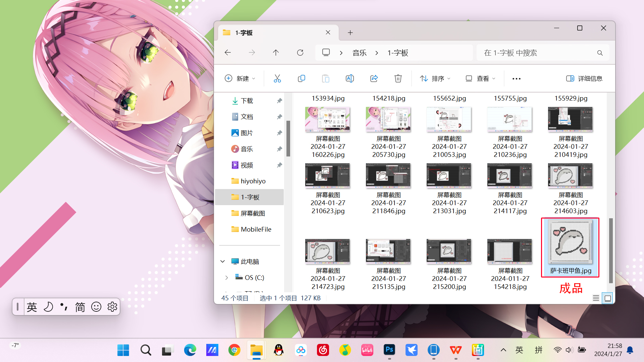
Task: Go back with the left arrow
Action: pyautogui.click(x=228, y=53)
